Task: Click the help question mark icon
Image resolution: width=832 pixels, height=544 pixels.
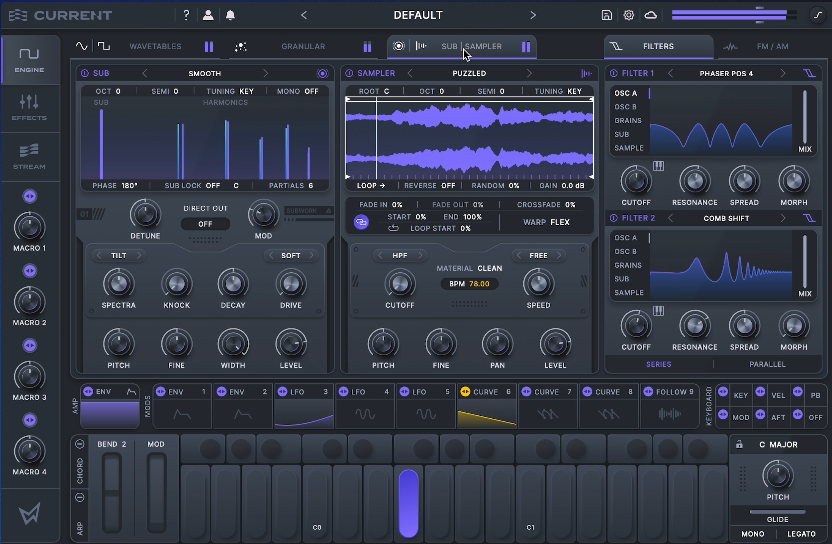Action: tap(186, 15)
